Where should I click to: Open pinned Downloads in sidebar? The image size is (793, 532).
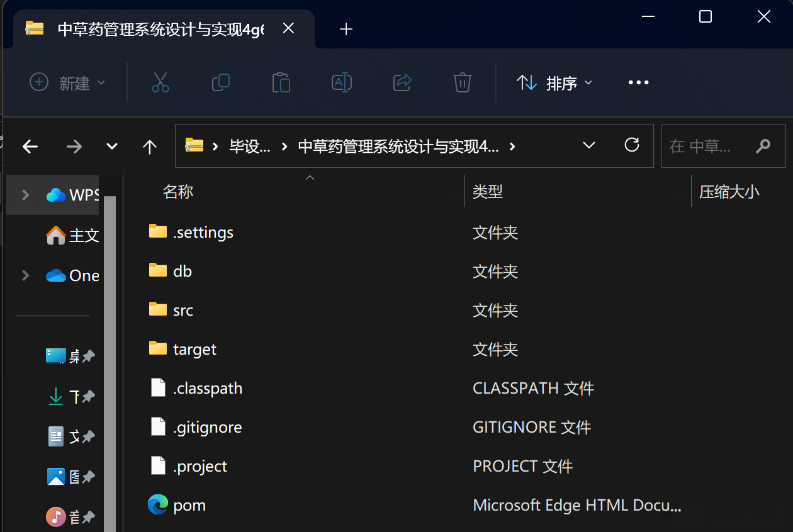[x=69, y=397]
